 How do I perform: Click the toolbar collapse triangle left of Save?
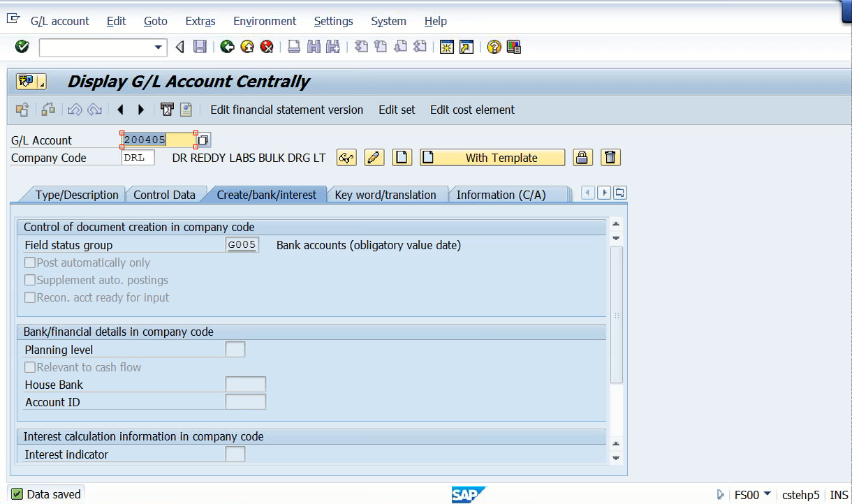coord(180,47)
